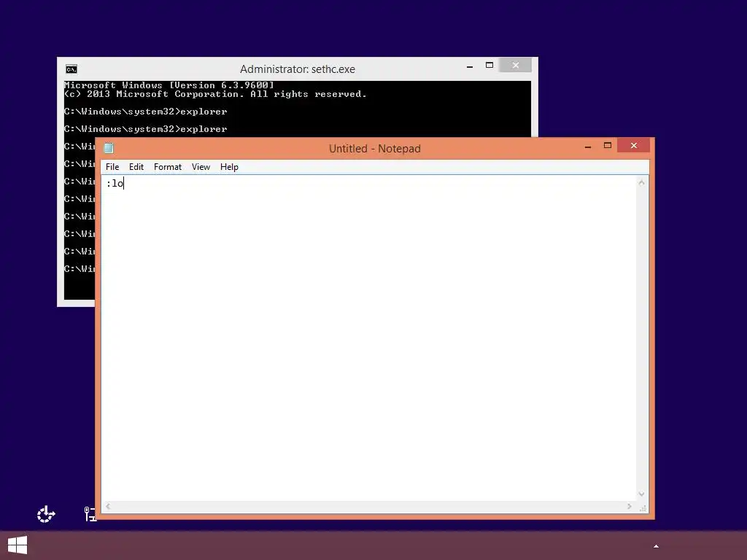Click the network icon on login screen
747x560 pixels.
coord(90,514)
